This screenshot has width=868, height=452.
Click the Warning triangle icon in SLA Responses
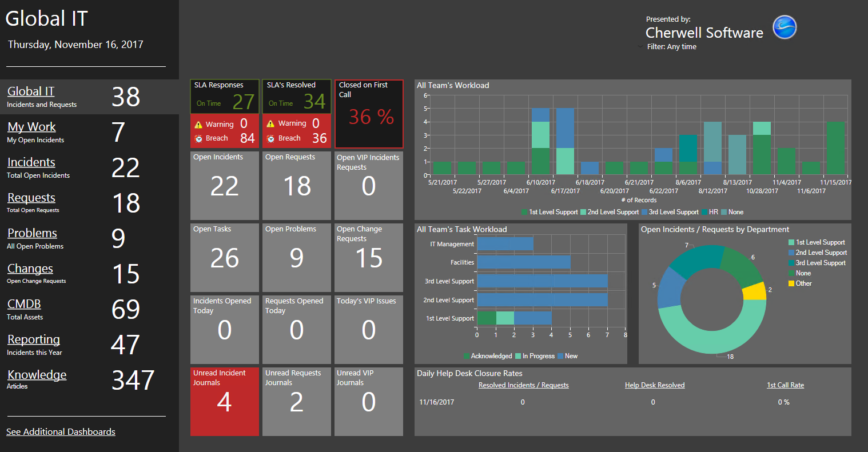tap(198, 125)
